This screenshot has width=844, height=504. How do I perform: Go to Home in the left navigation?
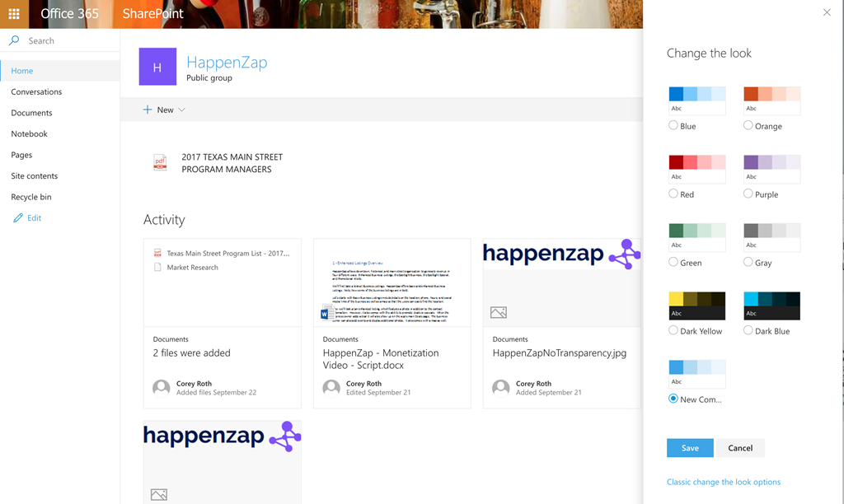point(59,71)
